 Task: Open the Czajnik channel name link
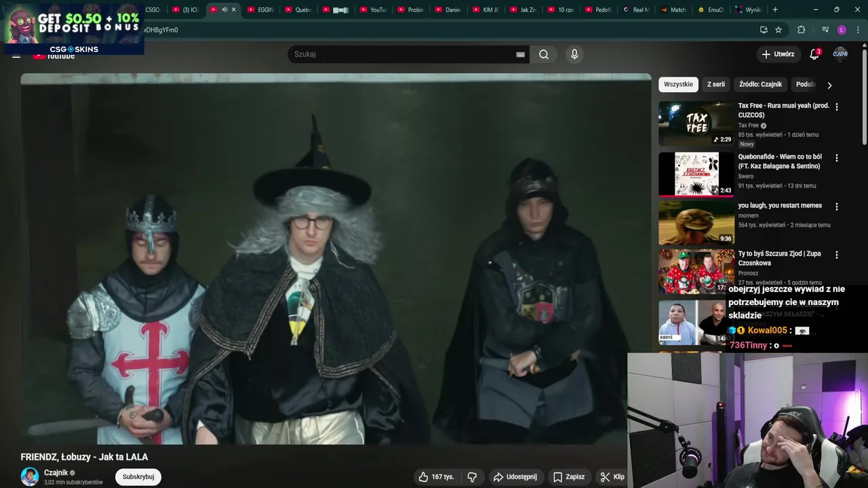click(56, 472)
